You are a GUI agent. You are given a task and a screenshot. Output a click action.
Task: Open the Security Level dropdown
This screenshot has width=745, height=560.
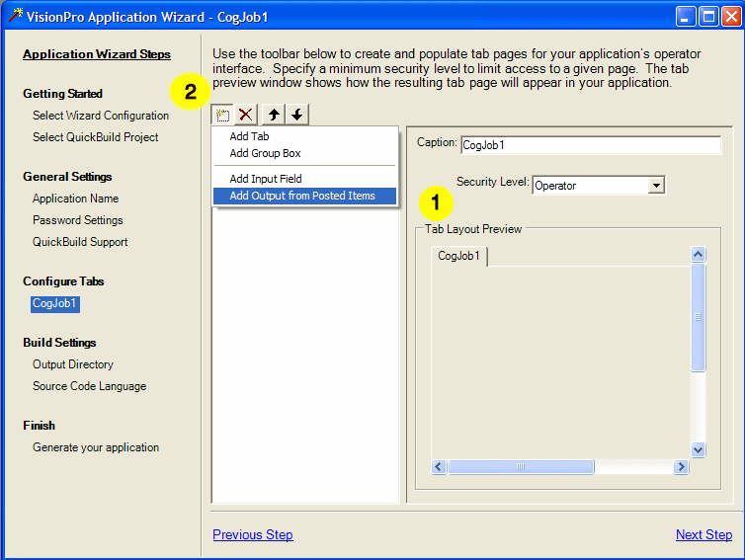coord(656,186)
